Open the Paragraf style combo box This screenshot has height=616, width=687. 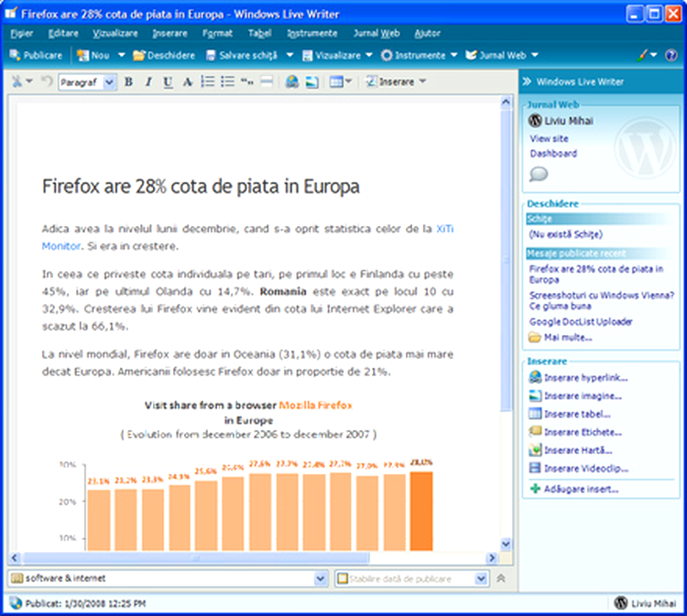(87, 81)
